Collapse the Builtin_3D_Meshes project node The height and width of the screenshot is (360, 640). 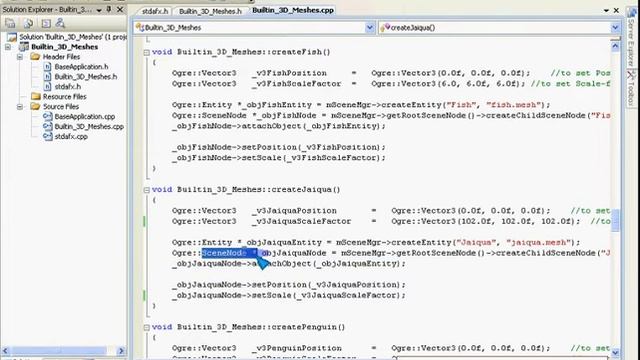click(x=8, y=47)
